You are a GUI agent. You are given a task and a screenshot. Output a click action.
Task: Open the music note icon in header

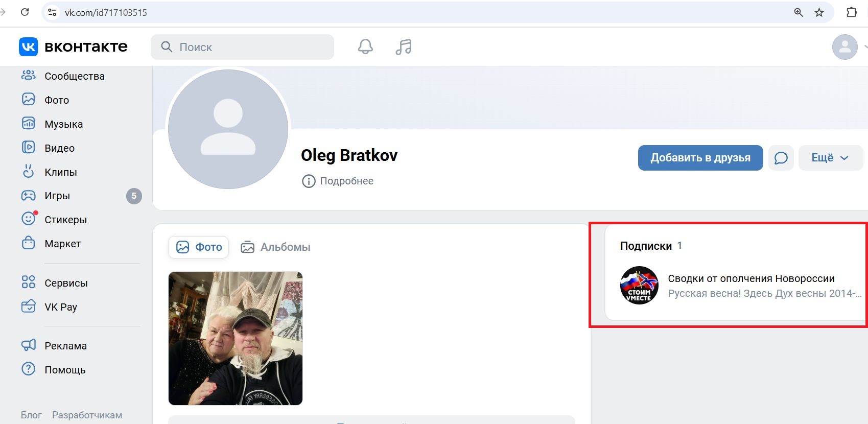click(x=404, y=47)
